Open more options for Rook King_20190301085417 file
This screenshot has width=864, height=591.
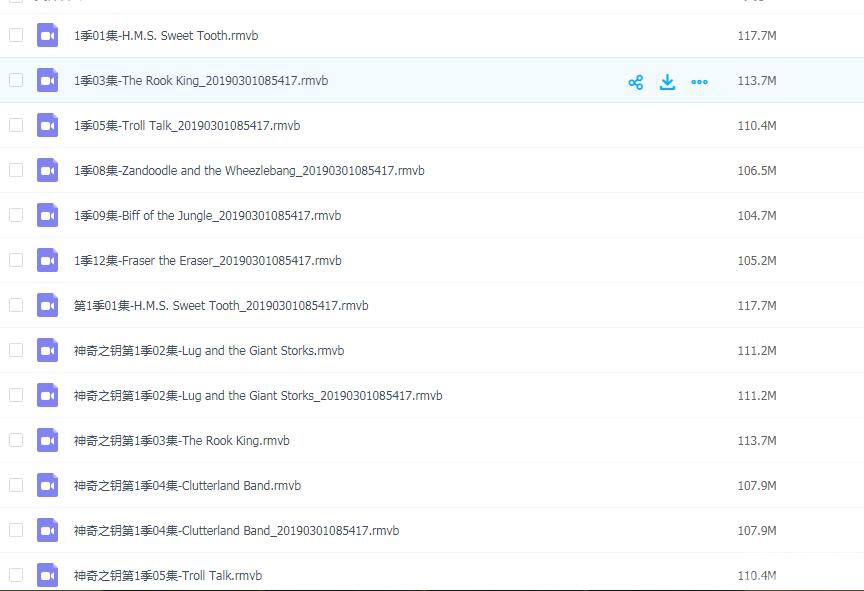699,82
